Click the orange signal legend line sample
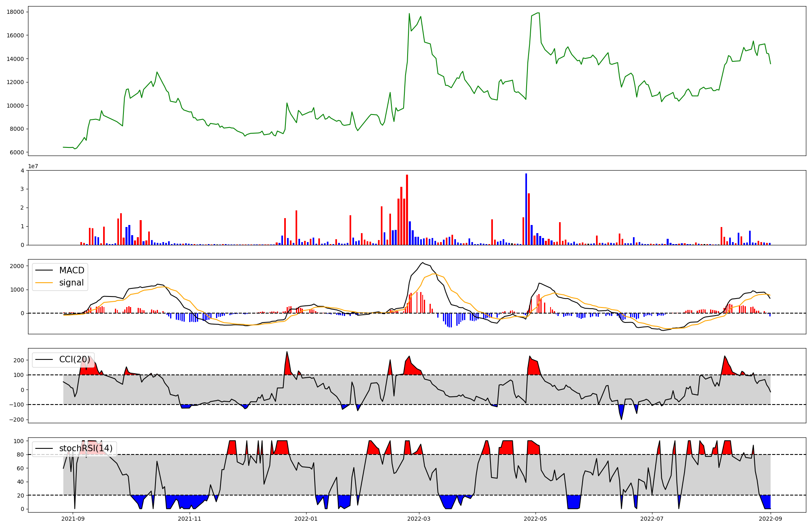 click(x=44, y=283)
